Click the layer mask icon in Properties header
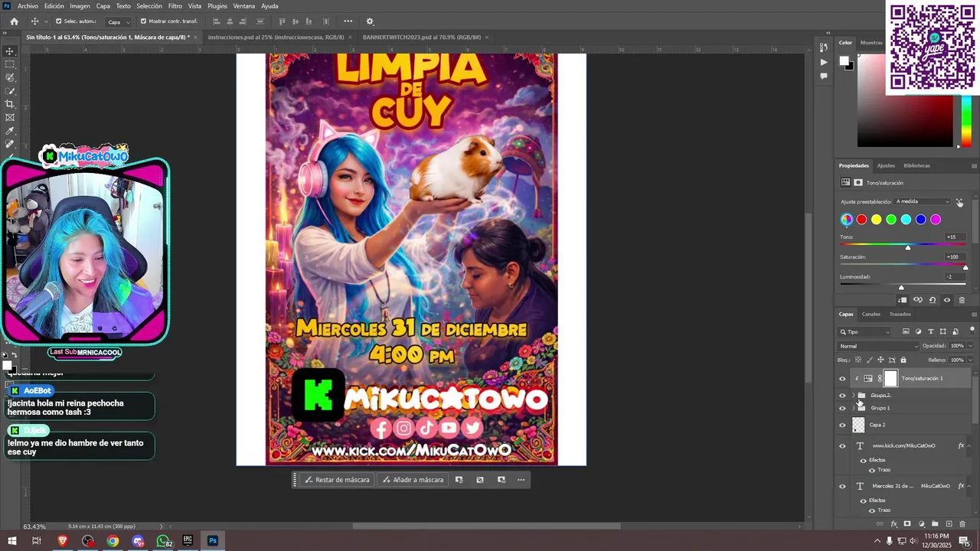980x551 pixels. 858,183
